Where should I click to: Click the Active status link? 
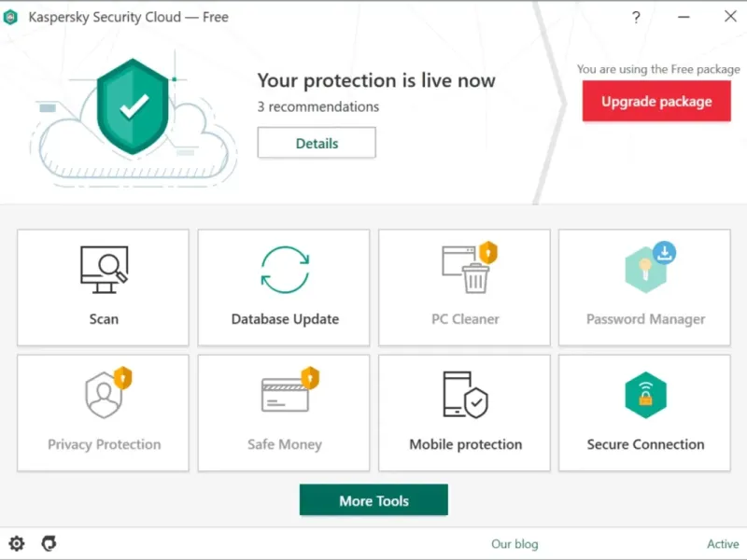click(723, 544)
